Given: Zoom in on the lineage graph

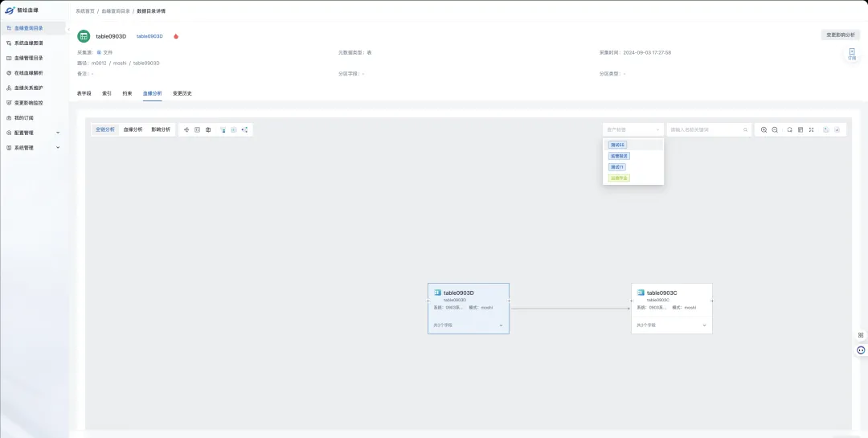Looking at the screenshot, I should click(764, 129).
